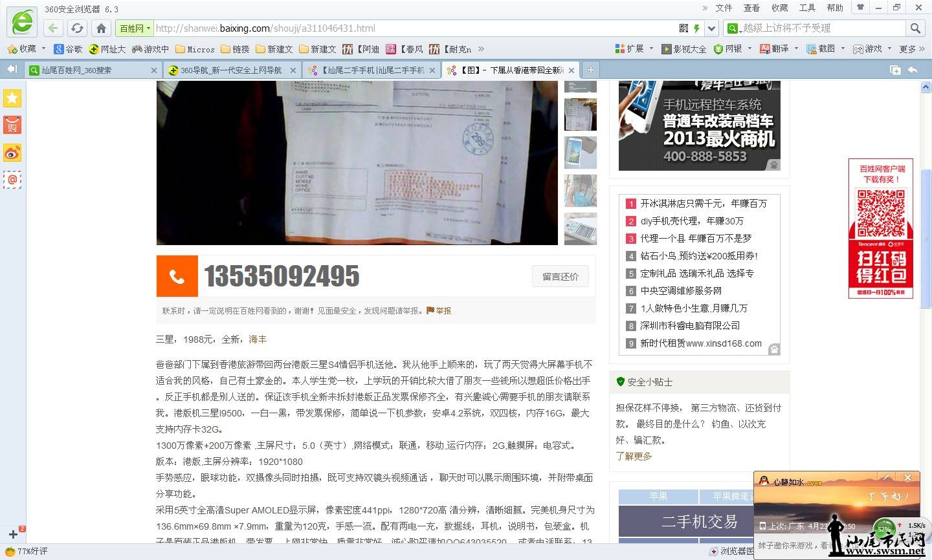
Task: Click the tab list window icon
Action: pos(895,70)
